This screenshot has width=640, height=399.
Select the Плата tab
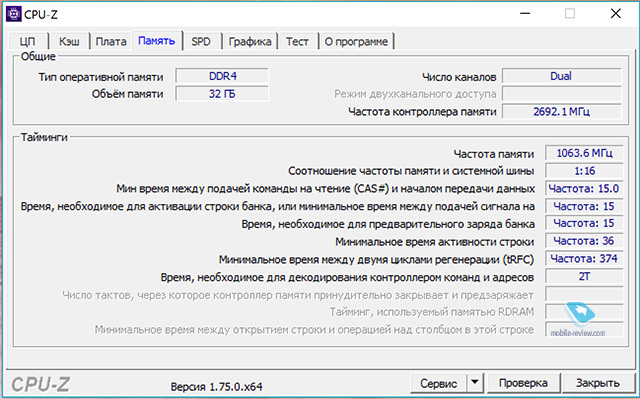(x=111, y=42)
